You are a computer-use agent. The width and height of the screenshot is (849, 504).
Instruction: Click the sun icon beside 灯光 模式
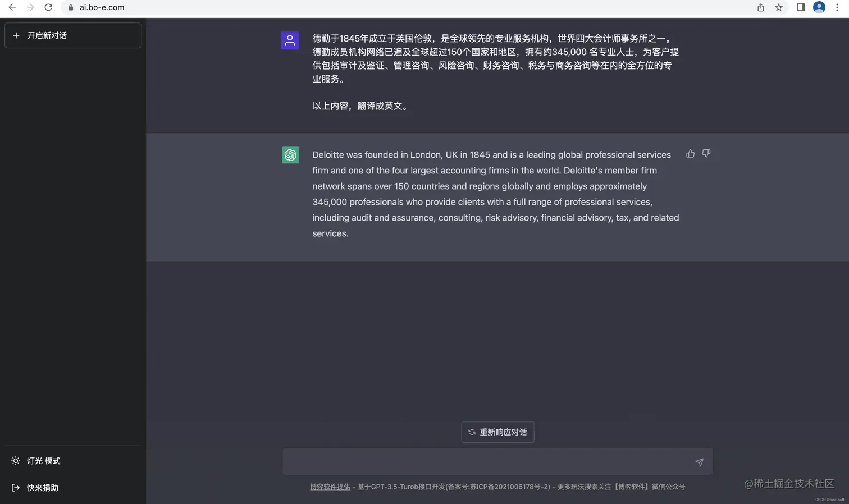pyautogui.click(x=16, y=461)
